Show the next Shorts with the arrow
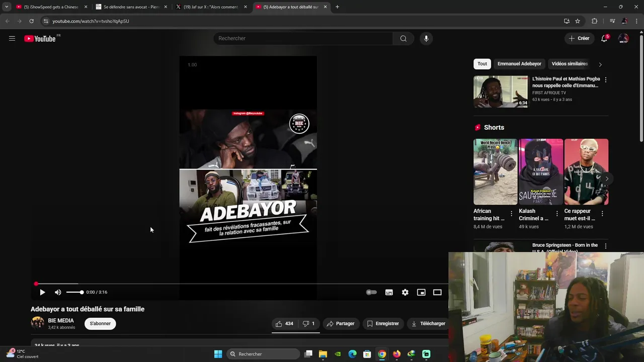The image size is (644, 362). pyautogui.click(x=607, y=178)
